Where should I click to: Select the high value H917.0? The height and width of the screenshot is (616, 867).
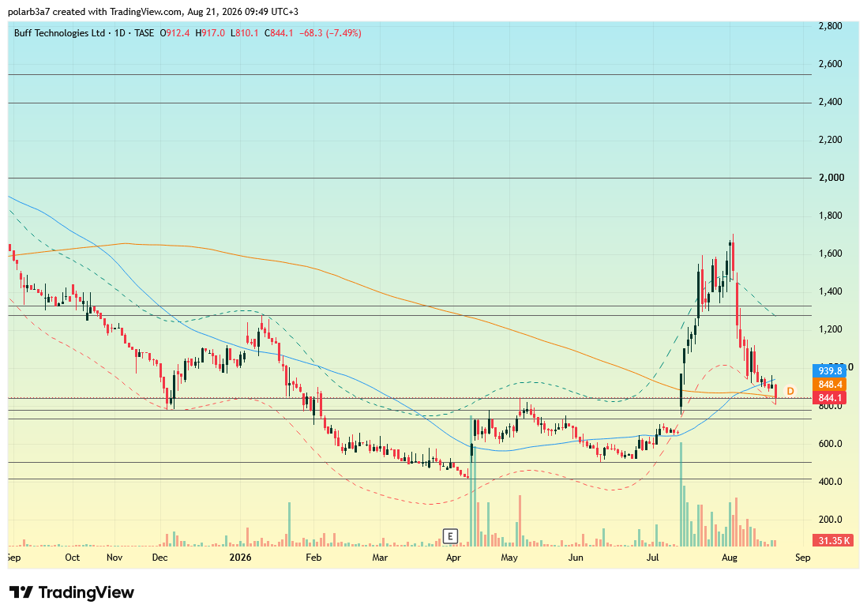tap(210, 33)
